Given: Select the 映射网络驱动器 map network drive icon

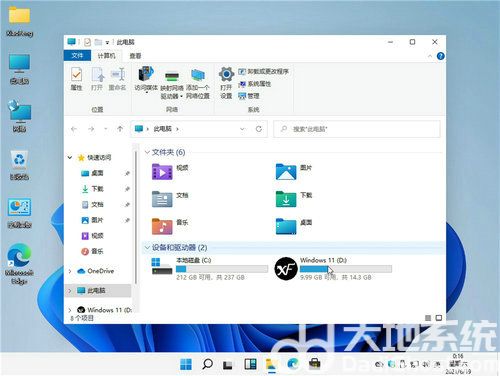Looking at the screenshot, I should [x=172, y=85].
